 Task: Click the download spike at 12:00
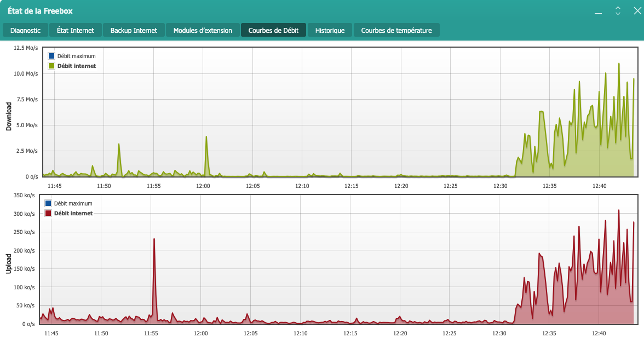[206, 138]
